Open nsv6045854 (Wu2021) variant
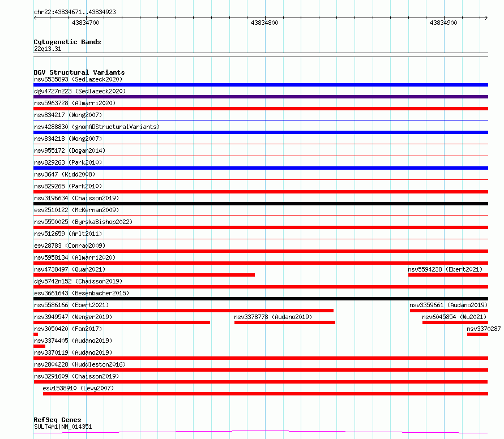The image size is (504, 439). [x=454, y=317]
